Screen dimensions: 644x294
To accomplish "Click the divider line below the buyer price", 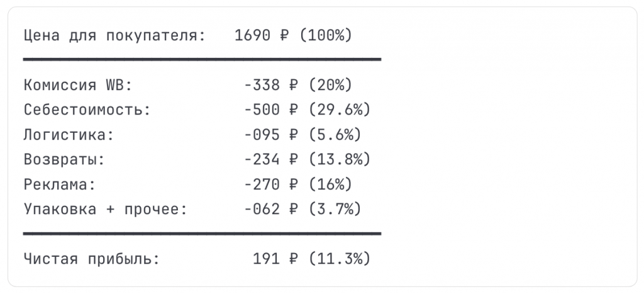I will [x=202, y=60].
